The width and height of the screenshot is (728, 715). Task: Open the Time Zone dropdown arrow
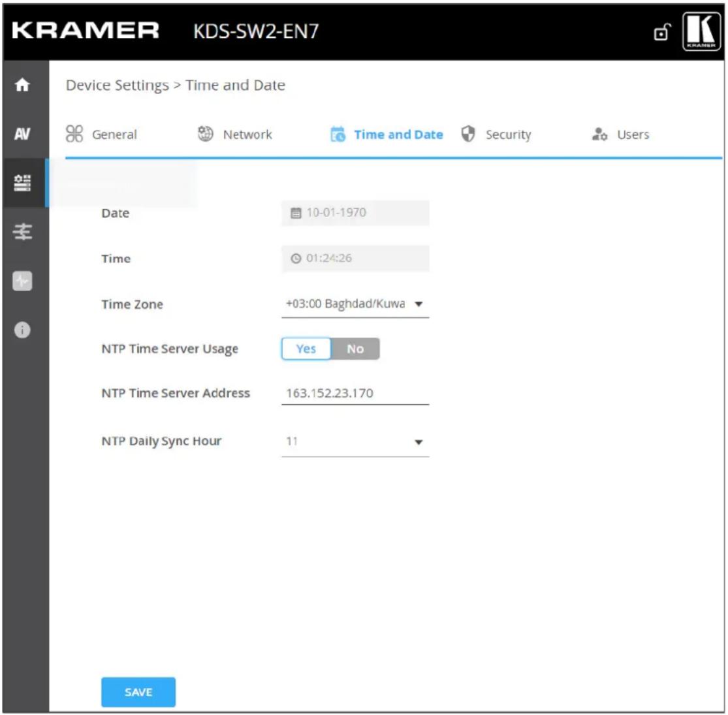419,304
